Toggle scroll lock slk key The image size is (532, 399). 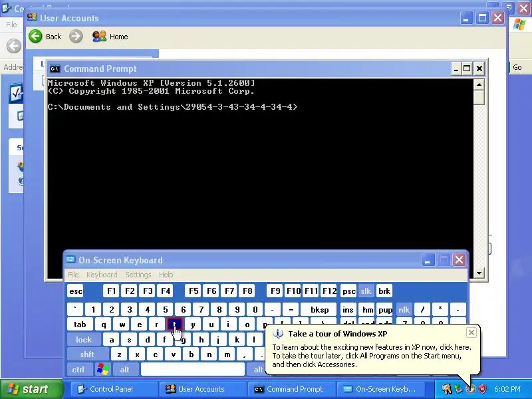coord(366,291)
